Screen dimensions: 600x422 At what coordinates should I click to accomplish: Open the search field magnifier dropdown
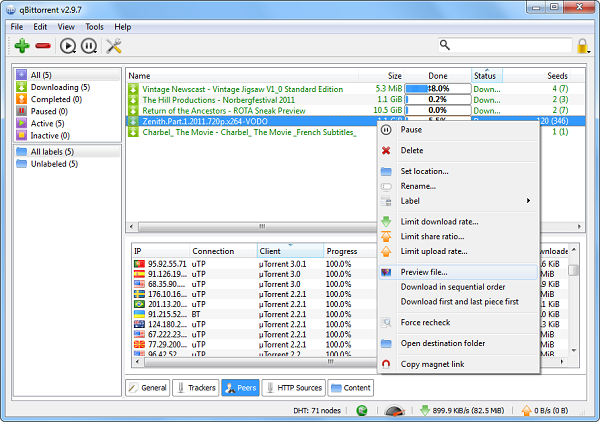446,45
